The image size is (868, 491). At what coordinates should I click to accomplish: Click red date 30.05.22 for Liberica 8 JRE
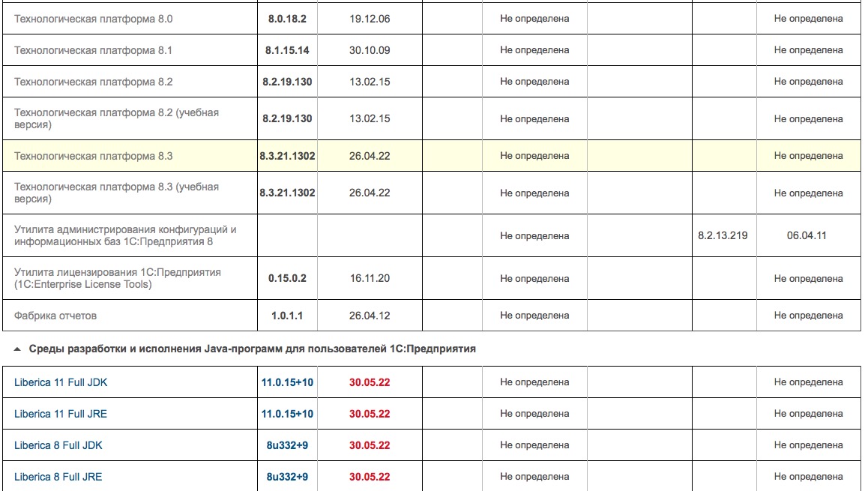[370, 478]
